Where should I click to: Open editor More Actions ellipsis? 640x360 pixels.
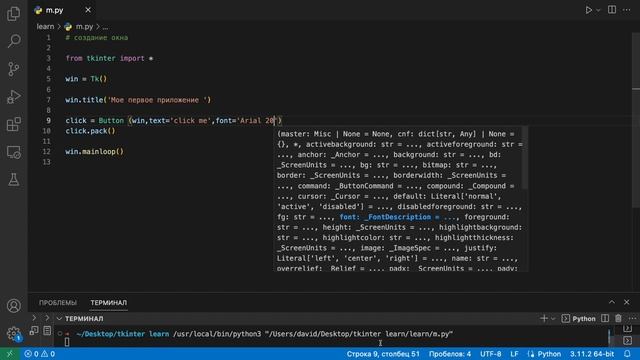[x=627, y=10]
